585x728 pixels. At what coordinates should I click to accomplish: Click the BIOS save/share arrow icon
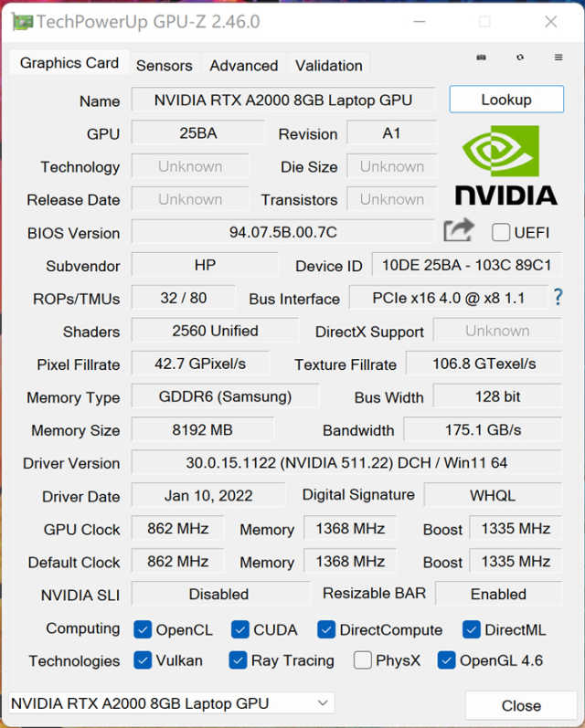(459, 231)
